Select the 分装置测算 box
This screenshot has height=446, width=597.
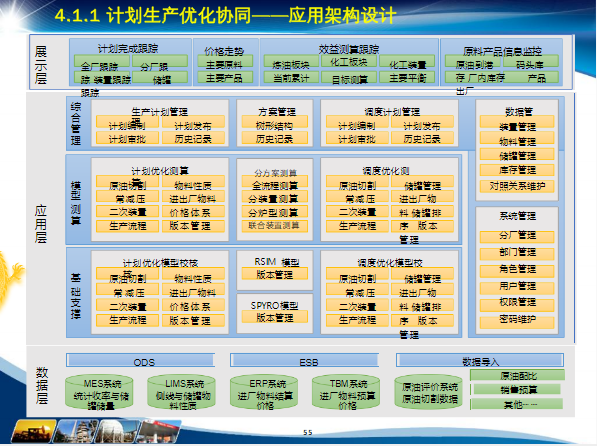click(275, 196)
